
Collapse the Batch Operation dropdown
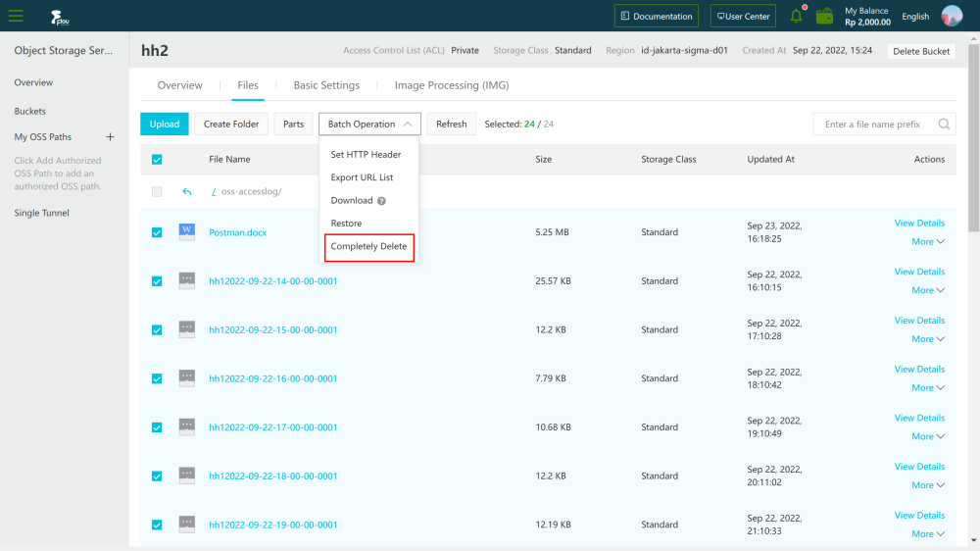(x=369, y=124)
